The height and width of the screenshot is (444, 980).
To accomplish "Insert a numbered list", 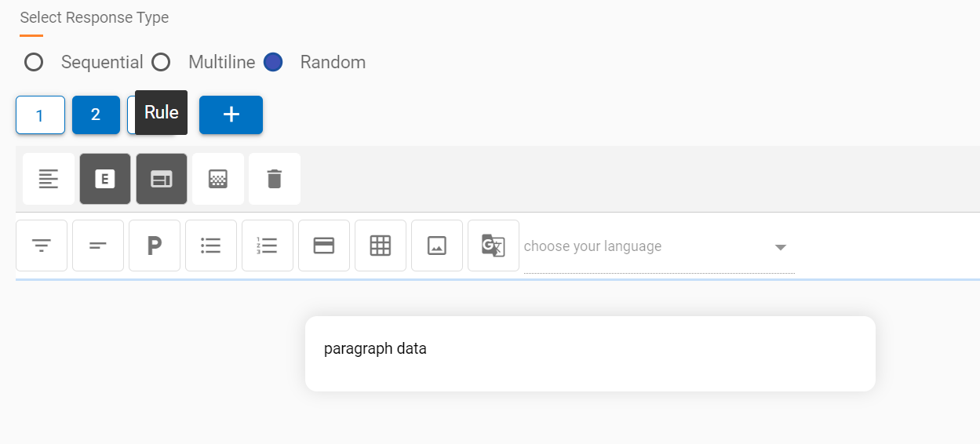I will point(268,246).
